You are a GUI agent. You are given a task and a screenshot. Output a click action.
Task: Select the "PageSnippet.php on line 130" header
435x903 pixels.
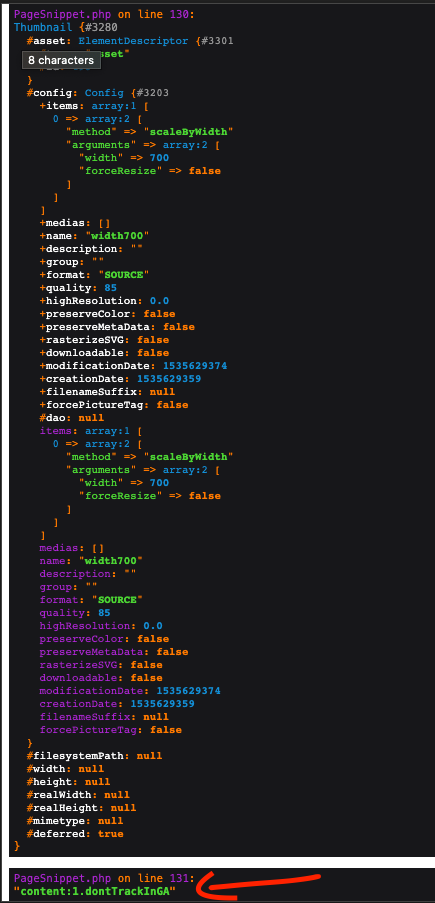point(104,15)
